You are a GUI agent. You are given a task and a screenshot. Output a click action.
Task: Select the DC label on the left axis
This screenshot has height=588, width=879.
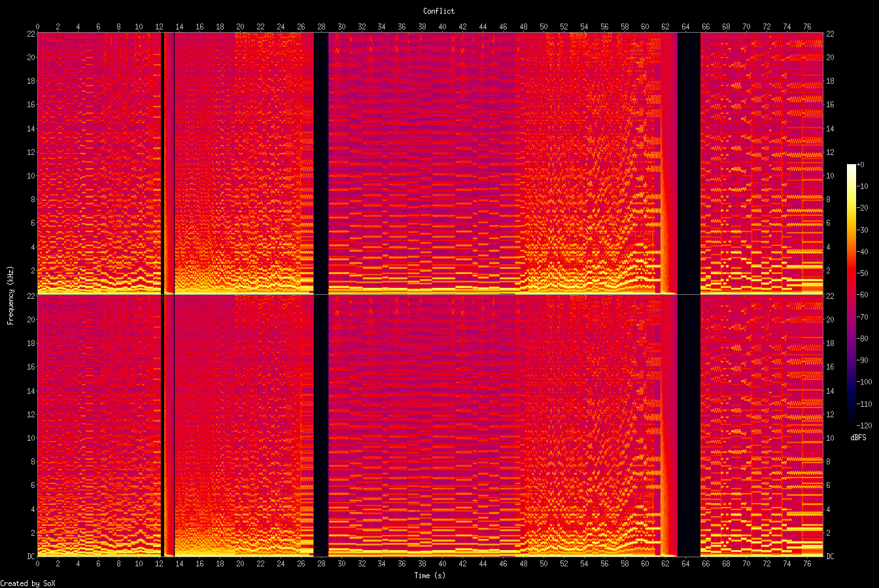31,555
